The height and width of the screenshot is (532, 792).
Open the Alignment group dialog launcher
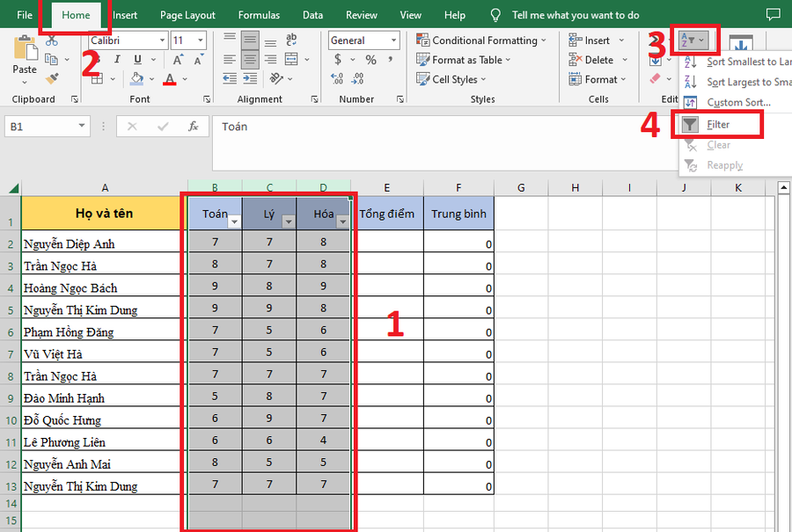[x=315, y=99]
